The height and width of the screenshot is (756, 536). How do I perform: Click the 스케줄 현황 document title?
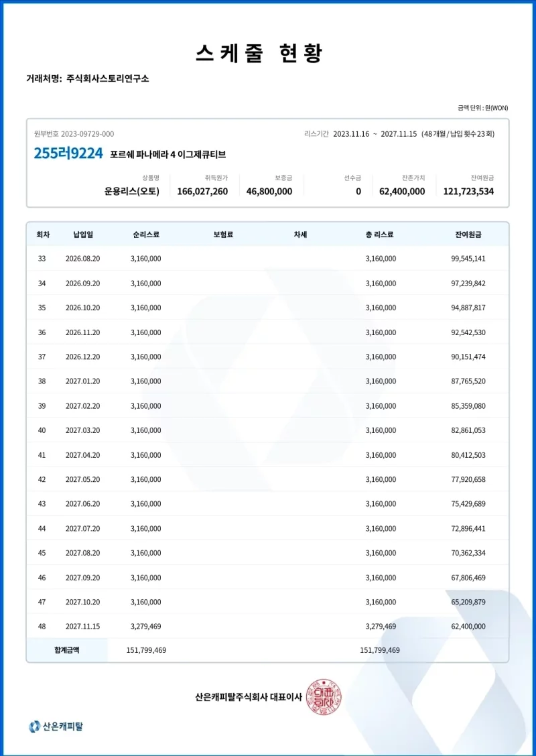coord(259,53)
